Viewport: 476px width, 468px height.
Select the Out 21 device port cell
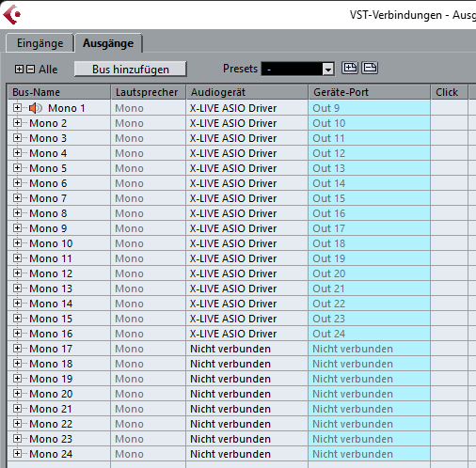coord(369,289)
